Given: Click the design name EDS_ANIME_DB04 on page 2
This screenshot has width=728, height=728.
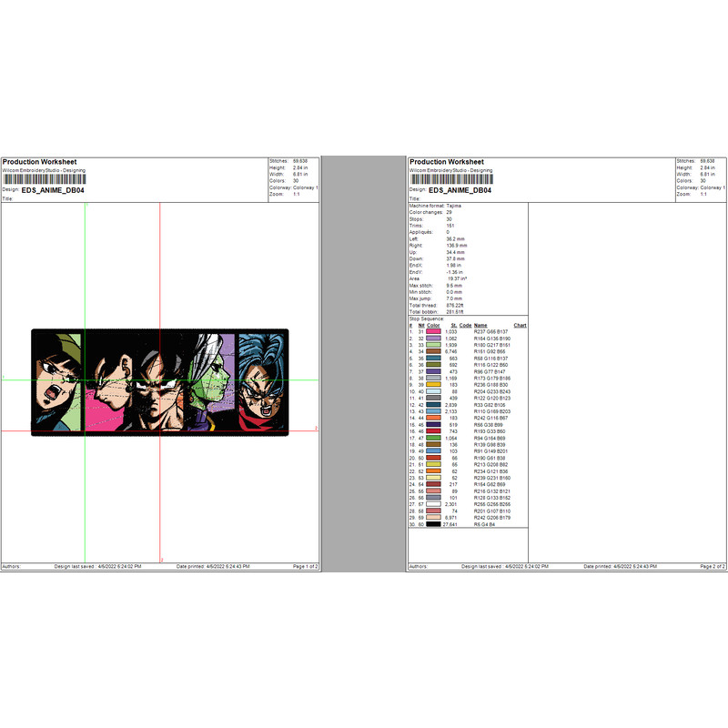Looking at the screenshot, I should coord(460,192).
